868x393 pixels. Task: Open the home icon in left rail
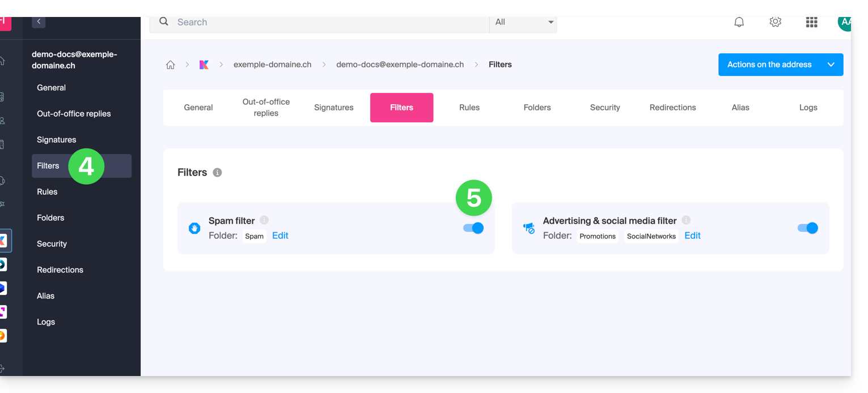click(2, 61)
